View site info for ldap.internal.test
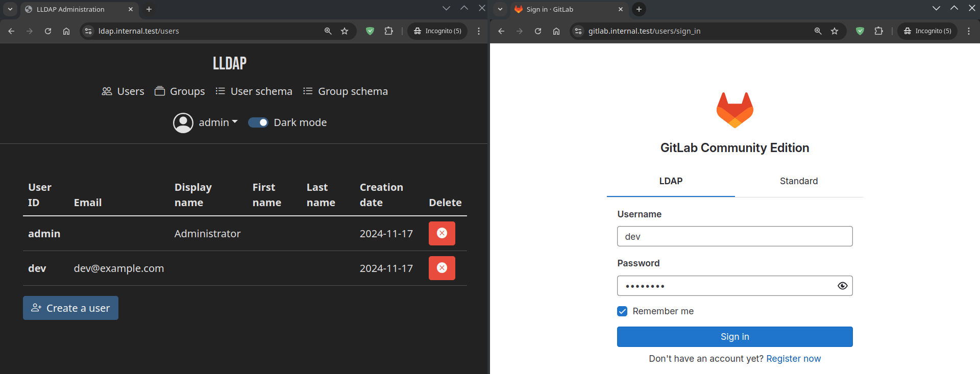 click(88, 31)
